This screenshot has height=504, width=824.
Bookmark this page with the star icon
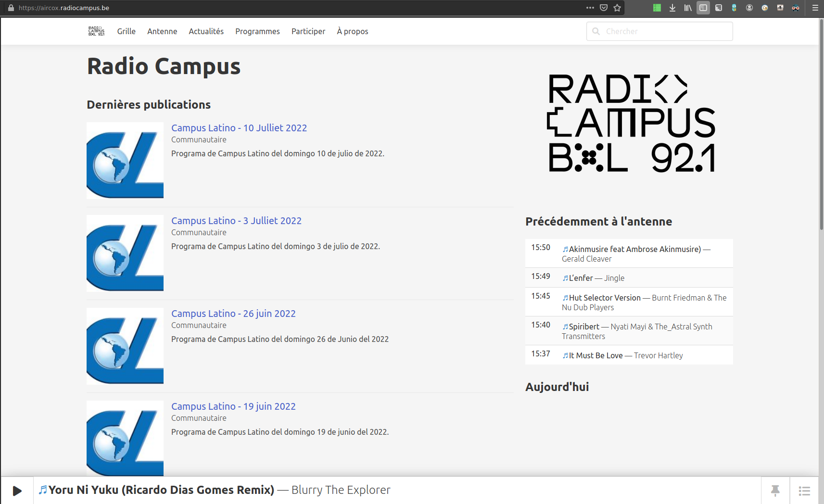click(617, 8)
